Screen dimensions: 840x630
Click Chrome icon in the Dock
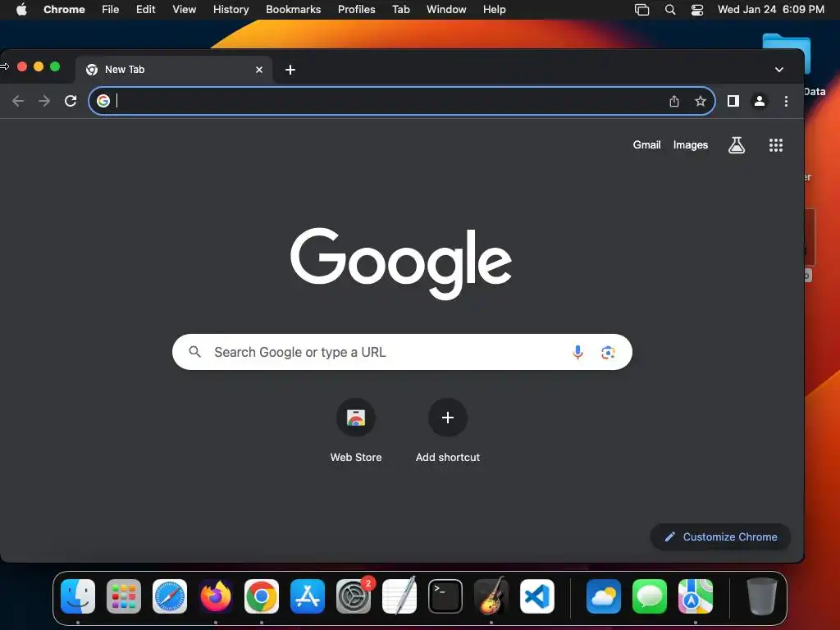[x=262, y=596]
